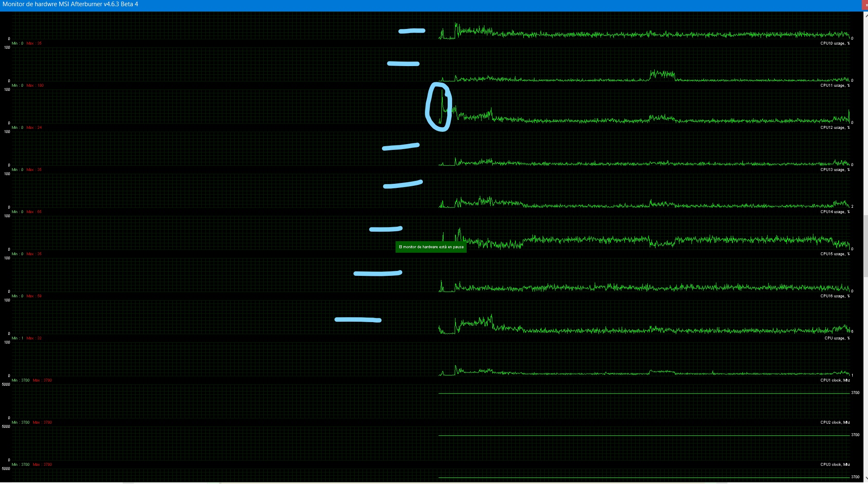Select the 'CPU11 usage, %' graph label
Image resolution: width=868 pixels, height=484 pixels.
[835, 85]
